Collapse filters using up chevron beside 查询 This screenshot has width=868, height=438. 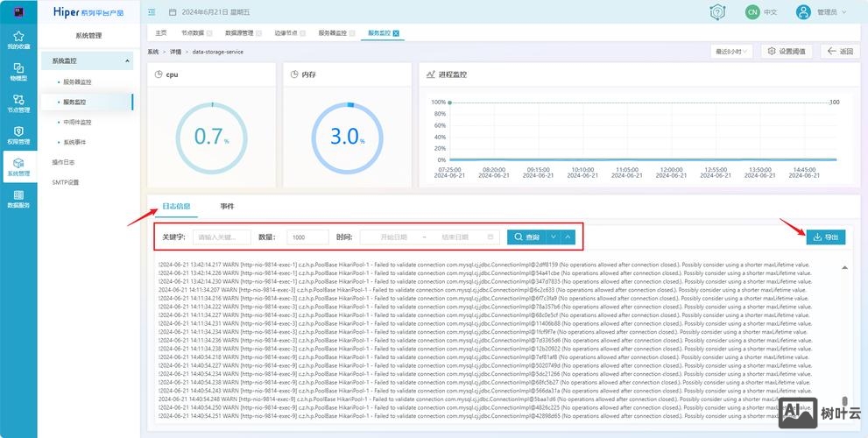pyautogui.click(x=568, y=237)
